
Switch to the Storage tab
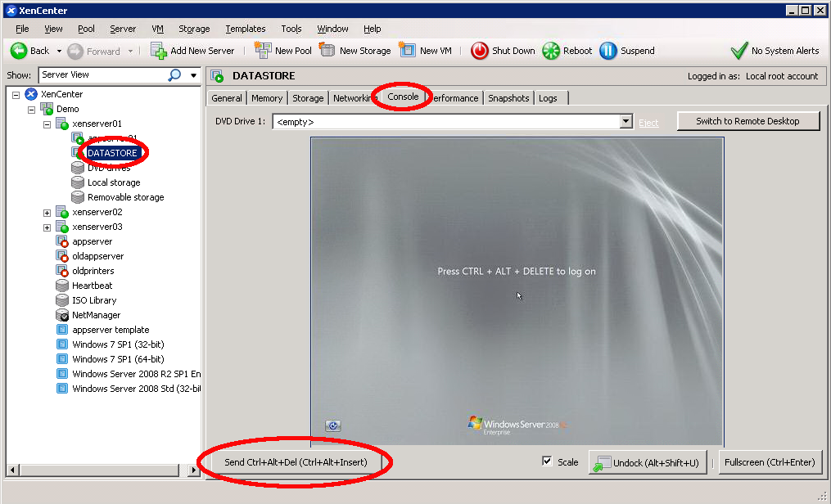click(x=308, y=98)
